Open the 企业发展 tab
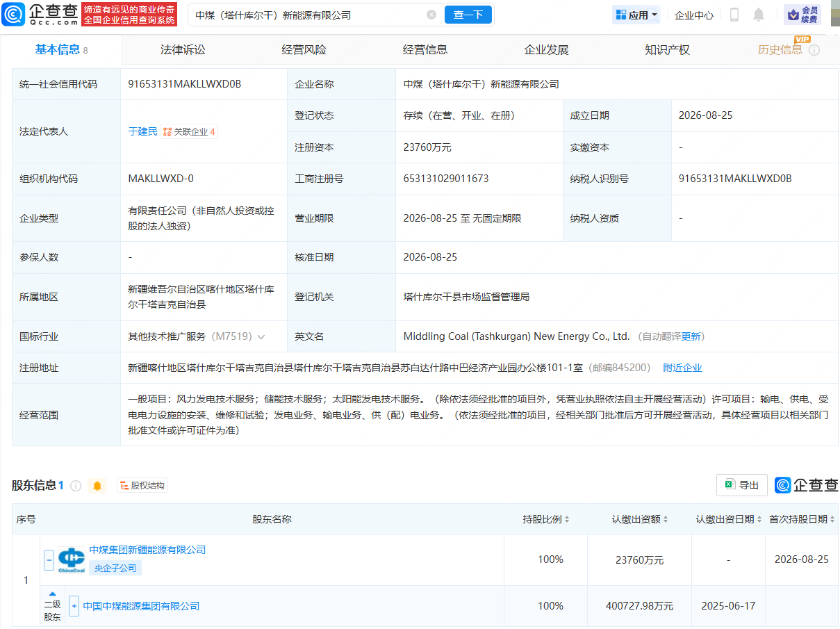Screen dimensions: 840x629 [x=546, y=49]
